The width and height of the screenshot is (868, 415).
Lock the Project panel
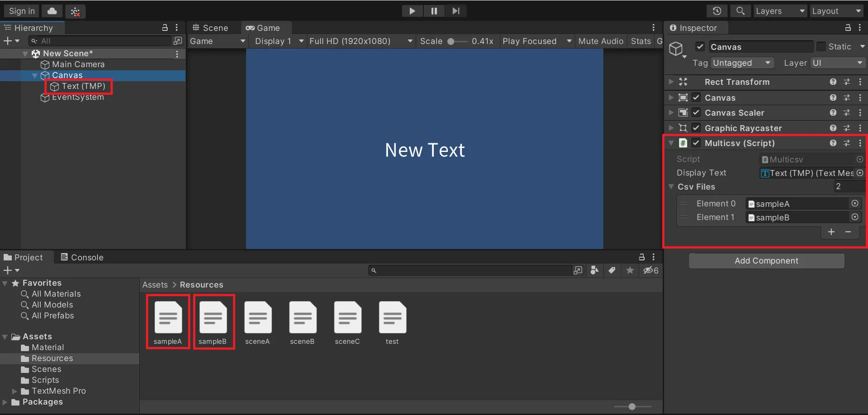click(x=641, y=257)
